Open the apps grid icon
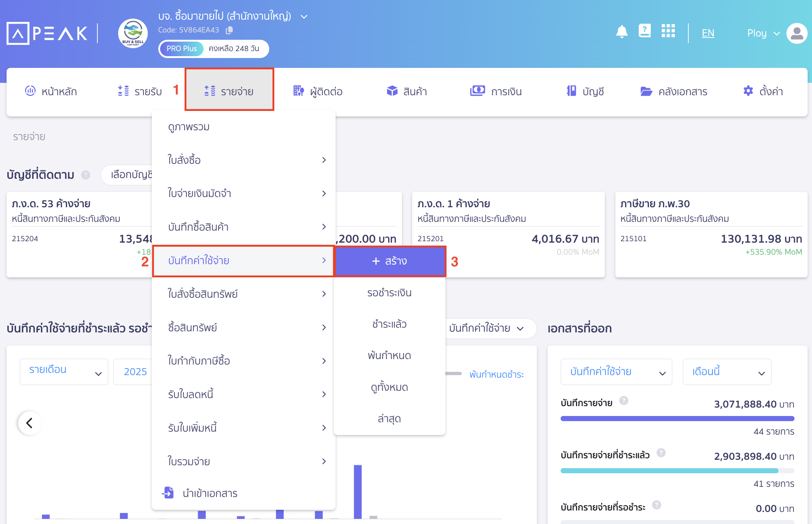Screen dimensions: 812x524 tap(668, 31)
